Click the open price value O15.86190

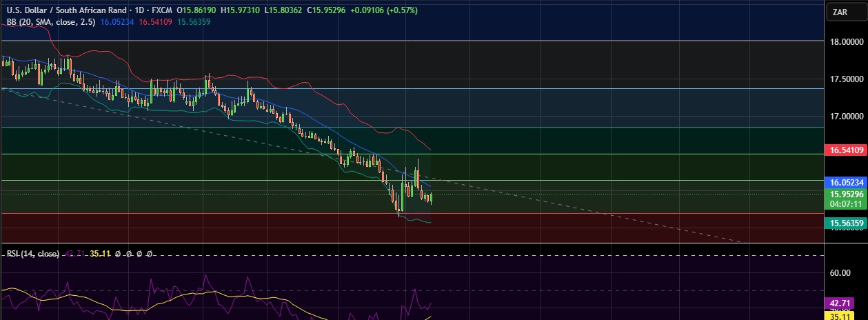[x=198, y=11]
